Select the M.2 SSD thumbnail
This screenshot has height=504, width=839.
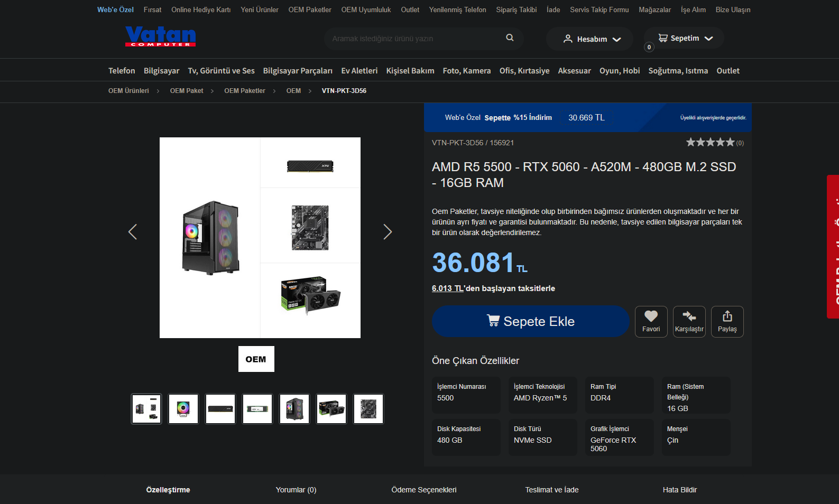(x=257, y=409)
